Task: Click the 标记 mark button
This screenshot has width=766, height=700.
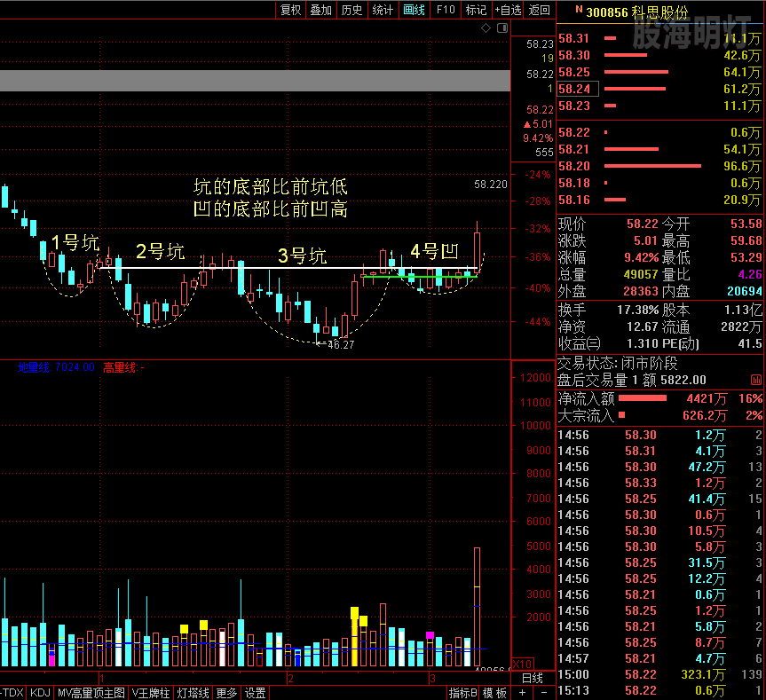Action: [x=476, y=10]
